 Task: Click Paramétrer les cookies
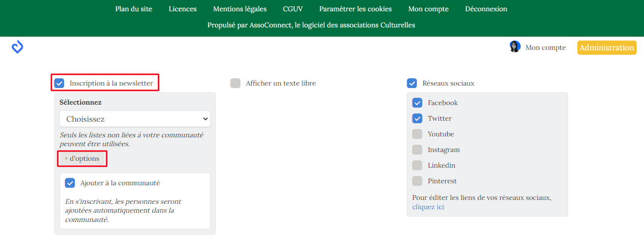[x=355, y=9]
